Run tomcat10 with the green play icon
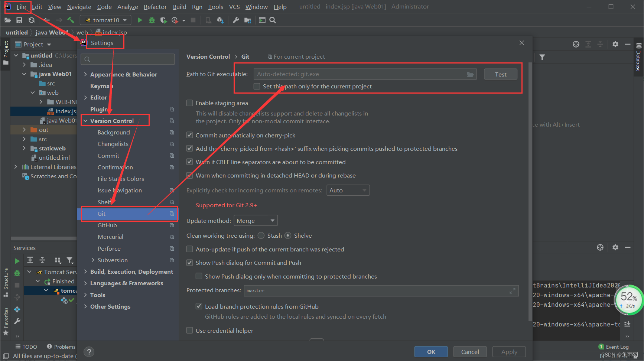 [x=140, y=20]
